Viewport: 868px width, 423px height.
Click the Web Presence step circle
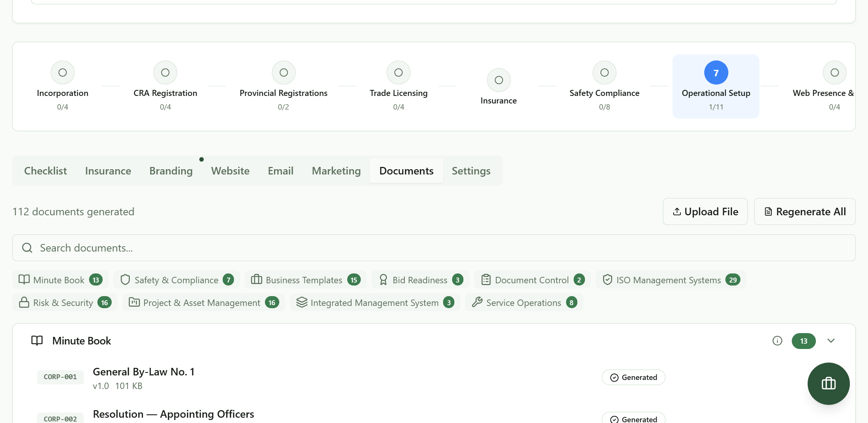(835, 73)
